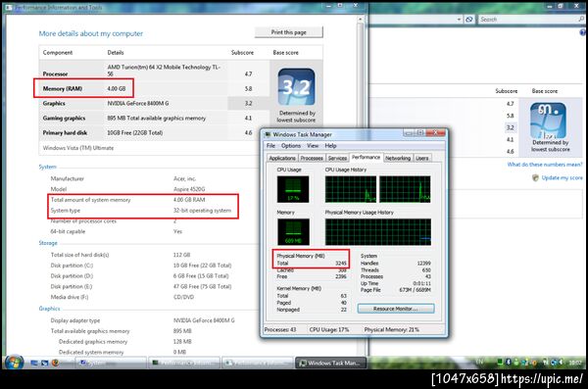The image size is (588, 389).
Task: Click the Print this page button
Action: (x=289, y=32)
